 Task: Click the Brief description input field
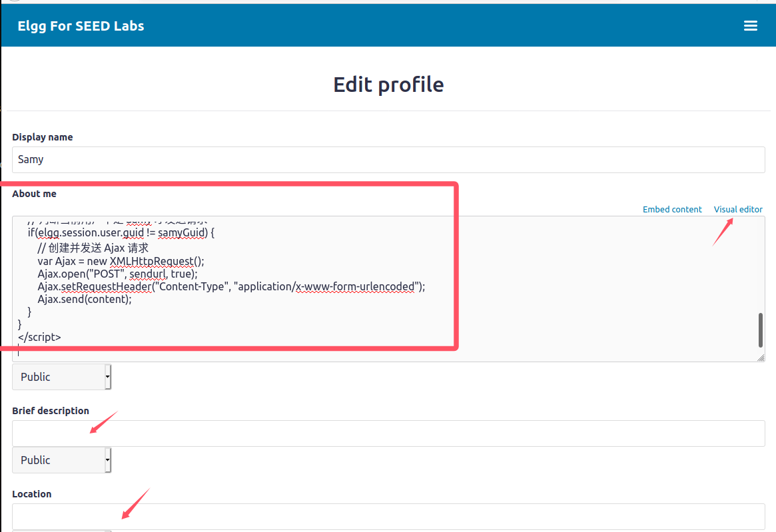tap(388, 433)
